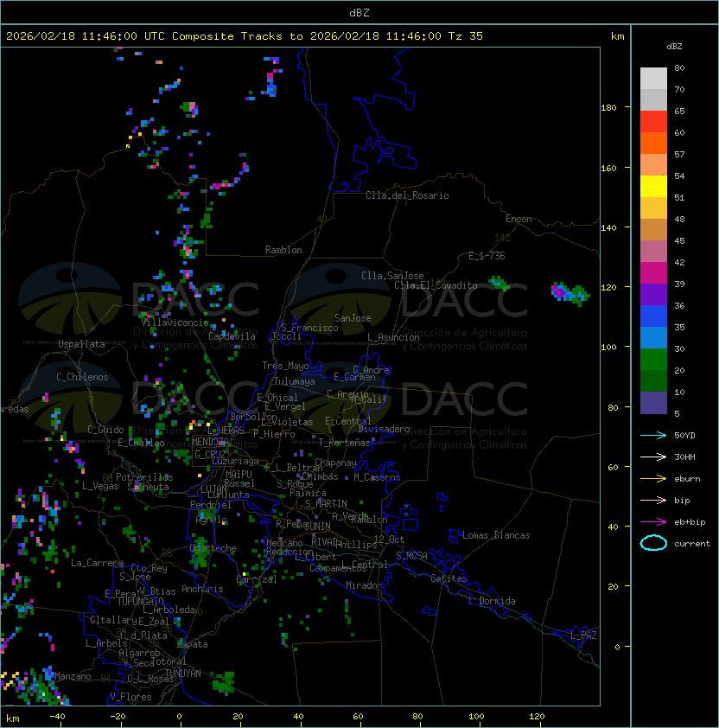Click the 'Tulumaya' map label
The width and height of the screenshot is (719, 728).
tap(295, 381)
